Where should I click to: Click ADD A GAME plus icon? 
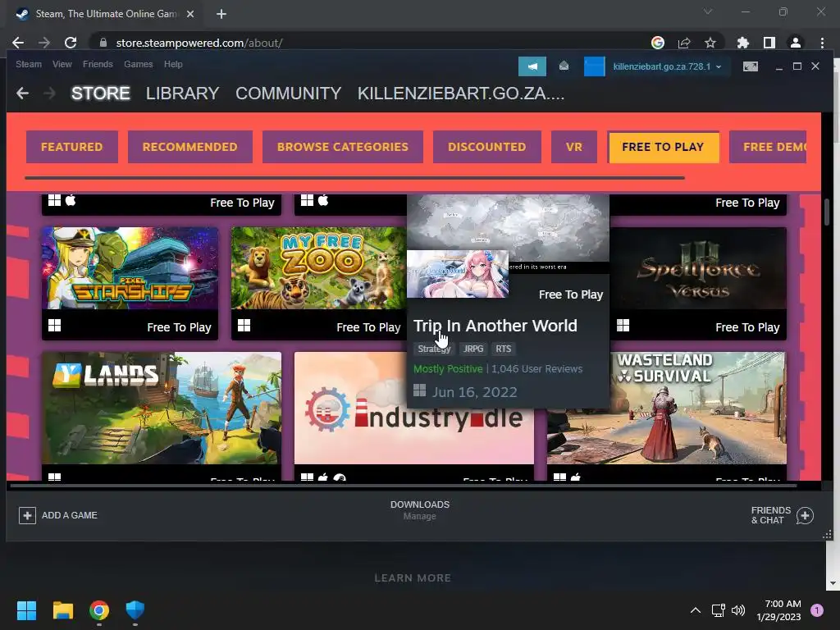27,515
